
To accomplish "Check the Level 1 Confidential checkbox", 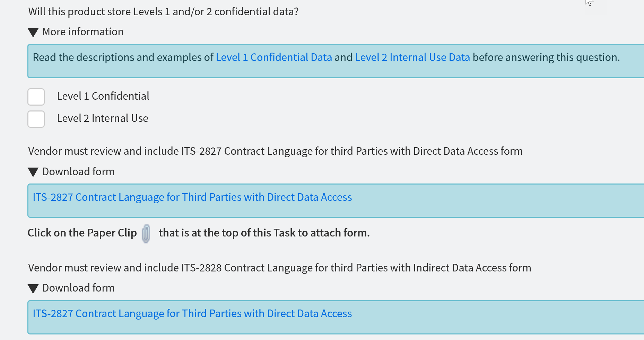I will (36, 97).
